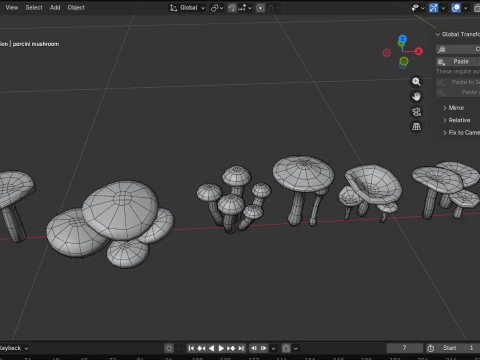Toggle the camera view icon

click(x=416, y=112)
